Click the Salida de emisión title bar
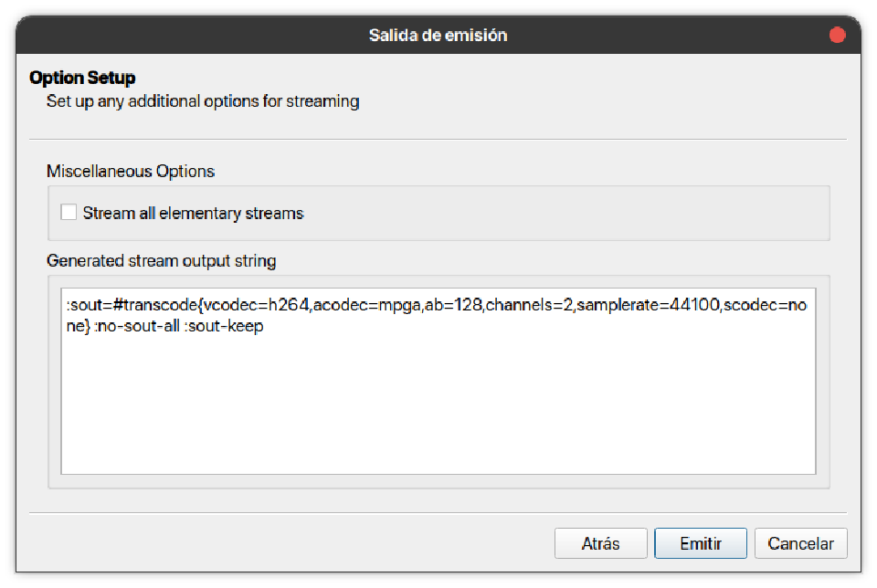Viewport: 877px width, 588px height. (438, 36)
